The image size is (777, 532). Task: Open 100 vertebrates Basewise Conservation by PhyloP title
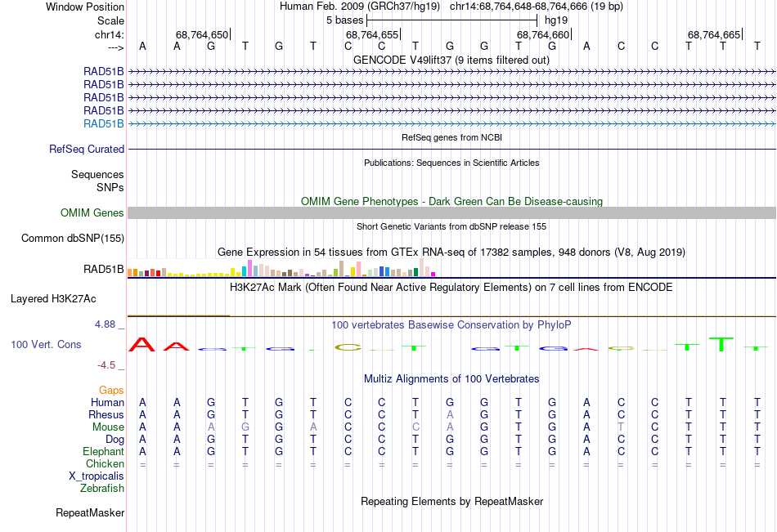coord(451,325)
